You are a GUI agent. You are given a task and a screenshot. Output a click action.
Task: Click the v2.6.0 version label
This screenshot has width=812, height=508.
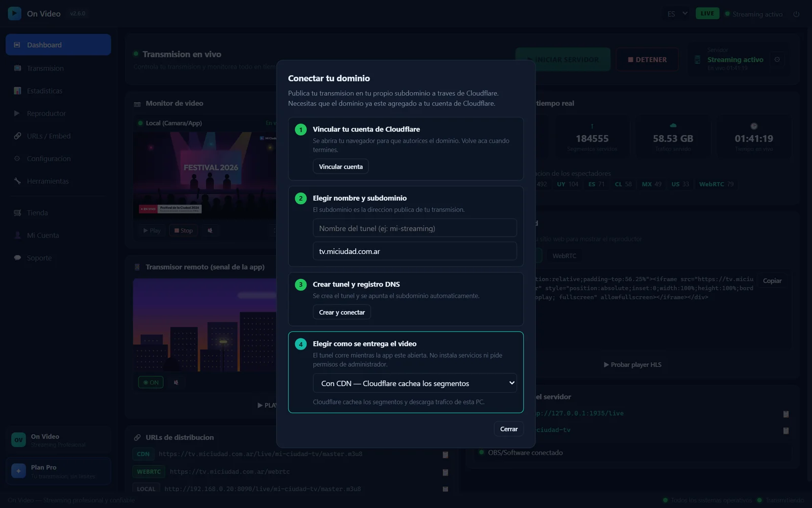pyautogui.click(x=78, y=14)
